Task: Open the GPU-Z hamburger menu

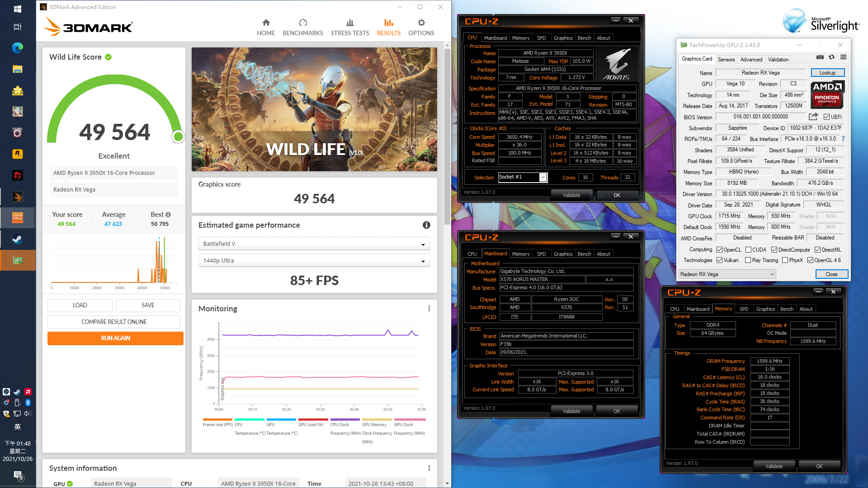Action: coord(844,57)
